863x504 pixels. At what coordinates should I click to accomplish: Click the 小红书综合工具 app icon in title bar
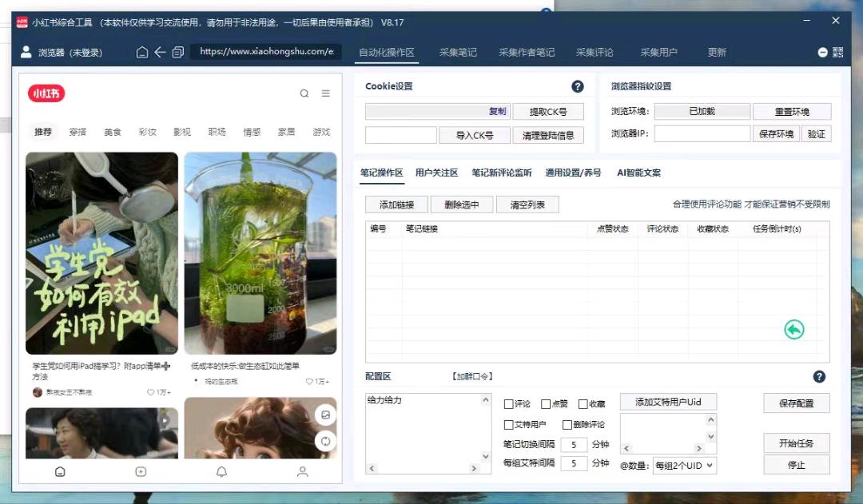tap(22, 22)
